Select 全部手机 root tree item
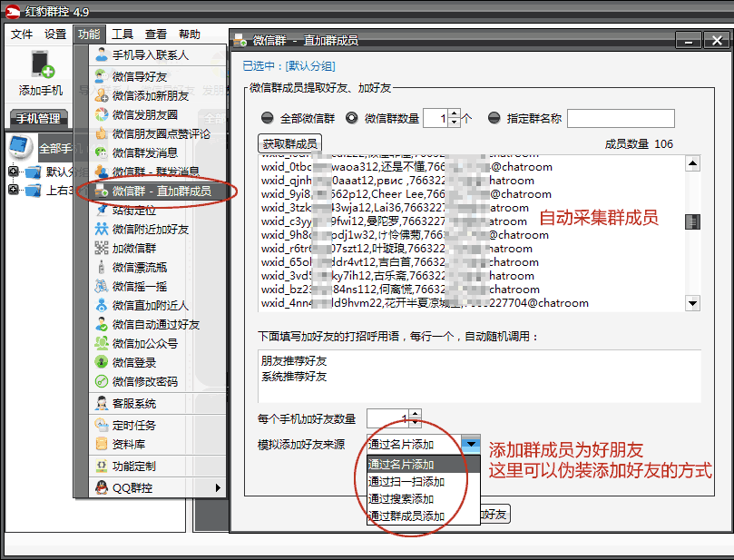The image size is (734, 560). pos(55,149)
